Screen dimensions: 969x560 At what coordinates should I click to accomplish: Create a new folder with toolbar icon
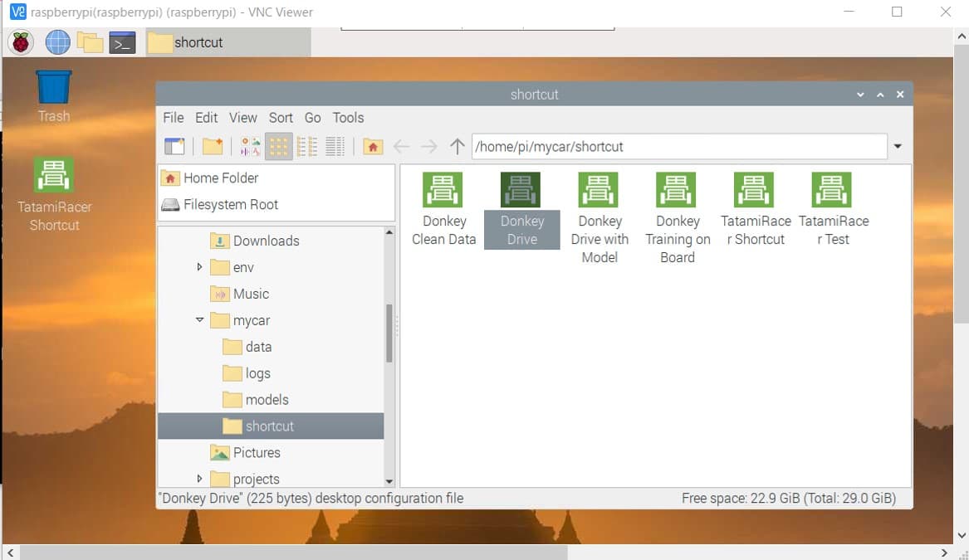click(x=213, y=146)
